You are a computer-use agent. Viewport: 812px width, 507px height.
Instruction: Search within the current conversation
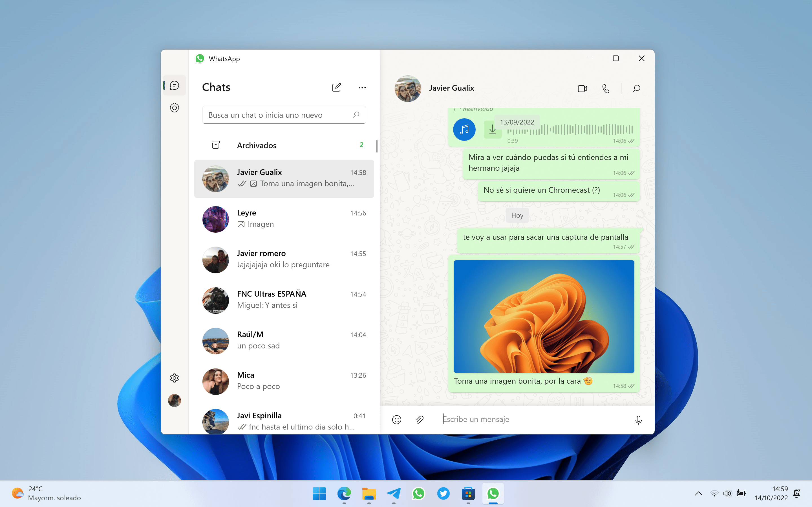636,88
